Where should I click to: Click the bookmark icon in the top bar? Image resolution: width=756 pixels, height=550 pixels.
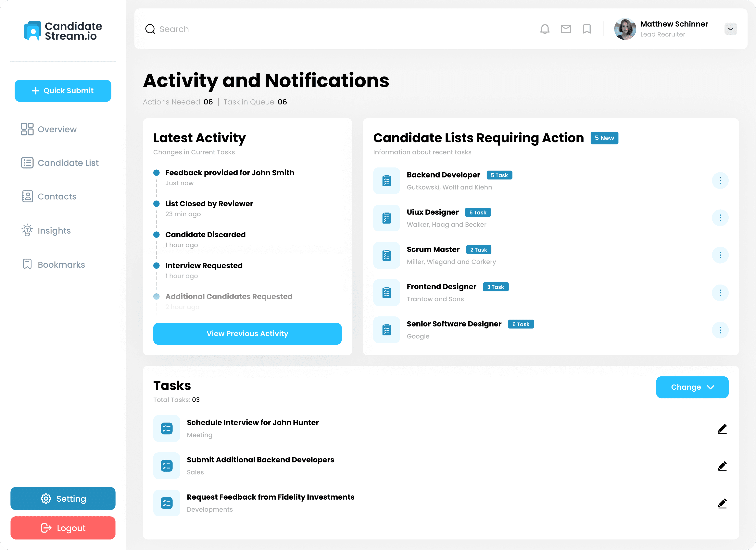coord(587,29)
